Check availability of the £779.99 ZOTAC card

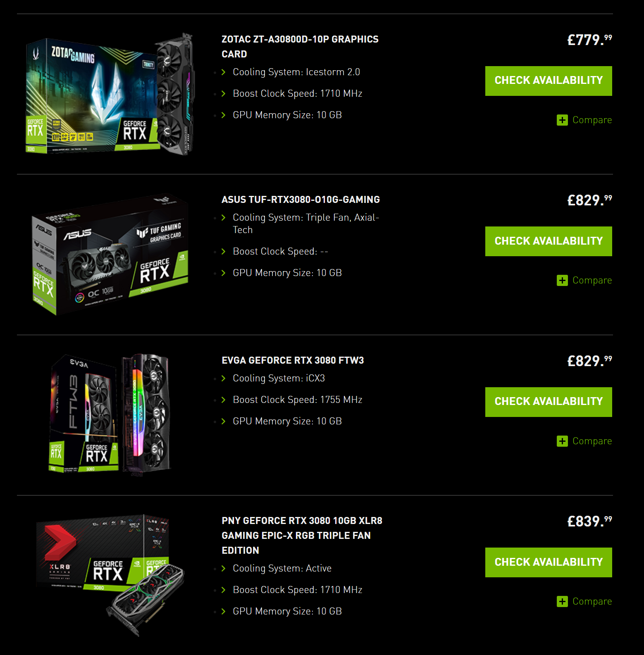[x=549, y=81]
